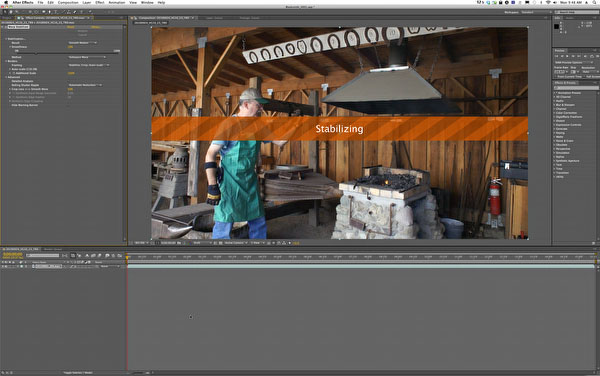Click About link for Warp Stabilizer
The height and width of the screenshot is (376, 600).
pyautogui.click(x=96, y=27)
